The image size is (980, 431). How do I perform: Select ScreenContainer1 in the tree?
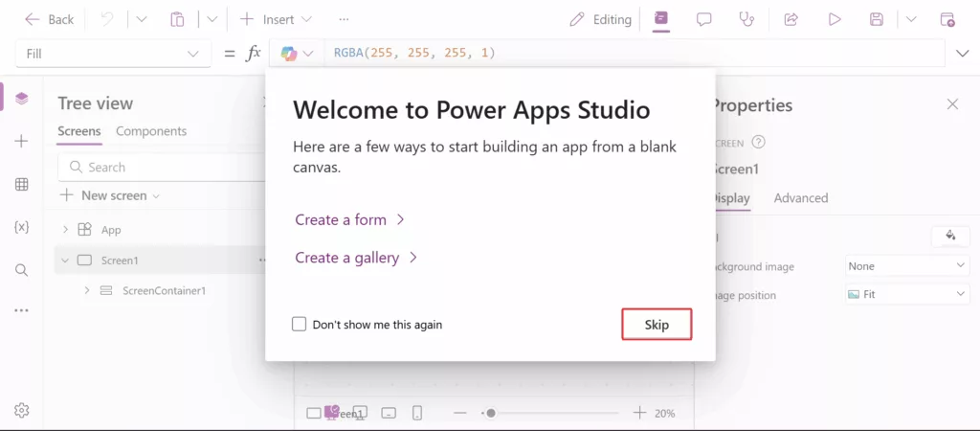tap(164, 290)
